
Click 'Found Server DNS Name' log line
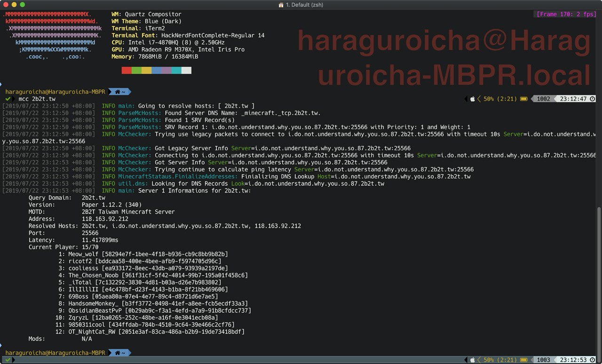162,113
